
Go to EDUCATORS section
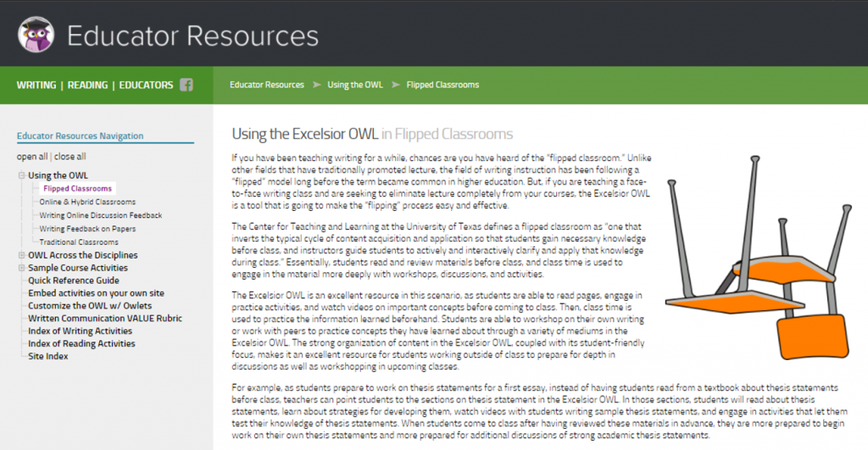click(x=146, y=85)
